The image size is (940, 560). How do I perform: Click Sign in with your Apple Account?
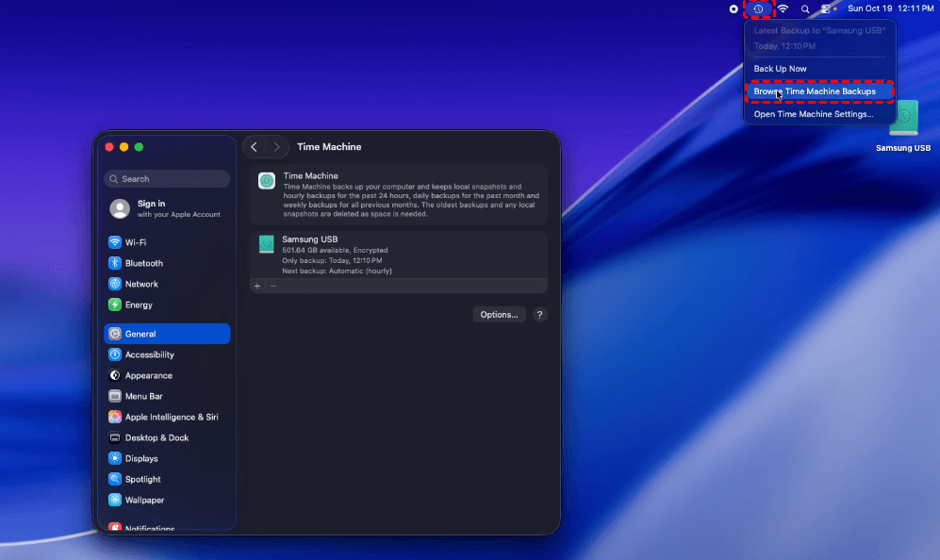coord(166,208)
